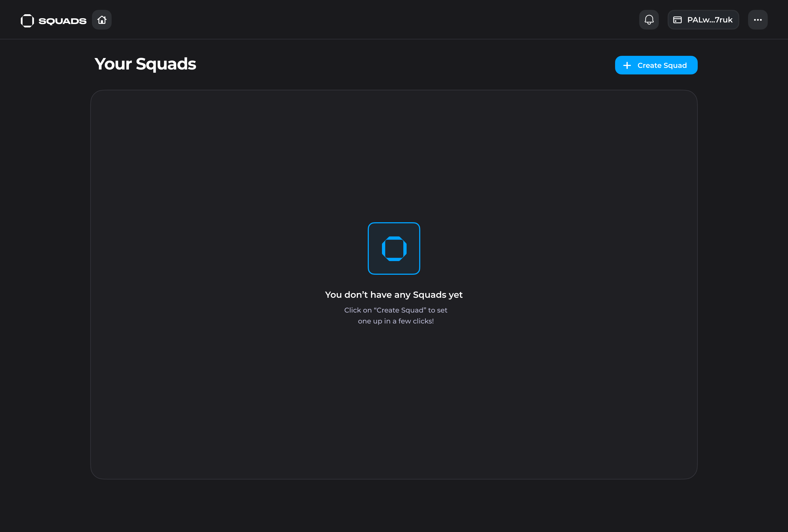Open the notifications bell
The width and height of the screenshot is (788, 532).
click(649, 20)
